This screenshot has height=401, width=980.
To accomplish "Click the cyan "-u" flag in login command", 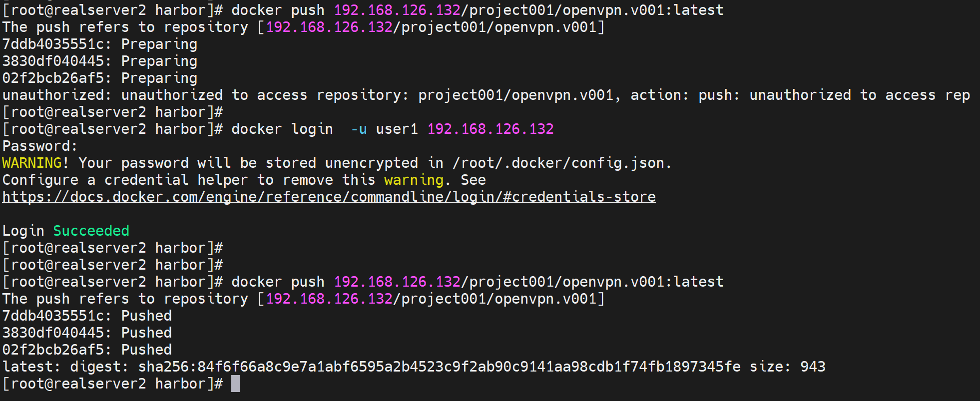I will pos(359,129).
